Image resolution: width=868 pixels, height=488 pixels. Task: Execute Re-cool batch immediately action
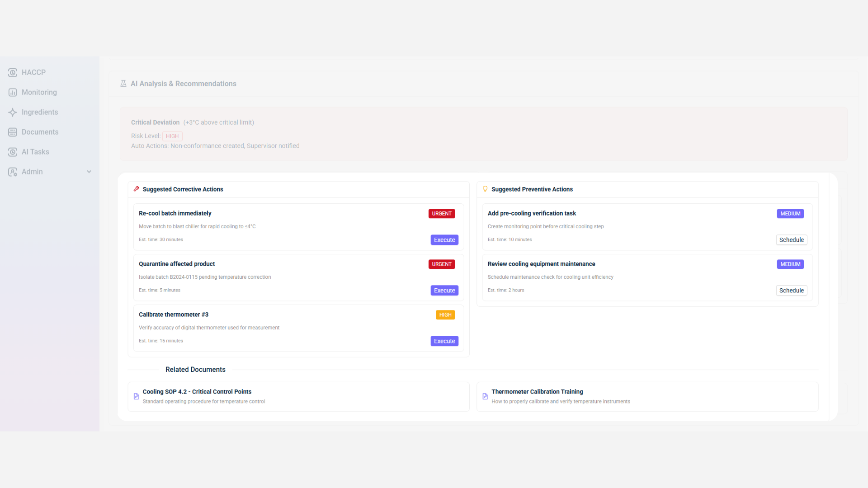pos(444,240)
